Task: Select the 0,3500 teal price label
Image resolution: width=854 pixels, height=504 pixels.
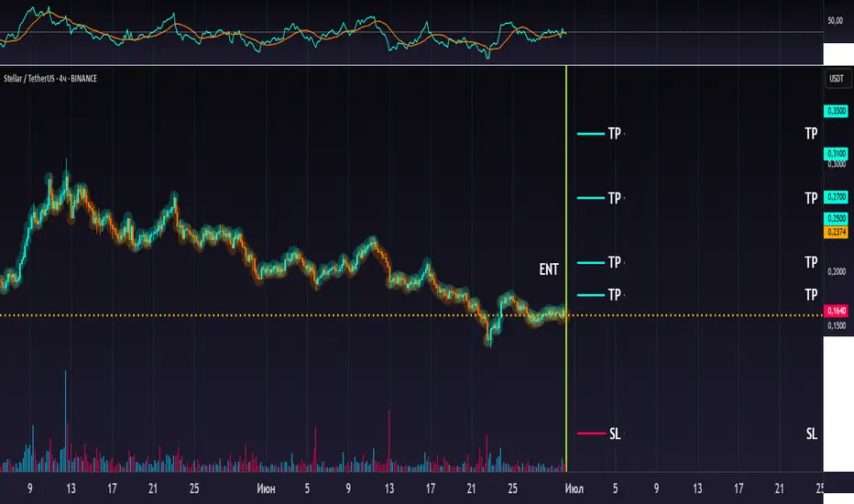Action: [836, 111]
